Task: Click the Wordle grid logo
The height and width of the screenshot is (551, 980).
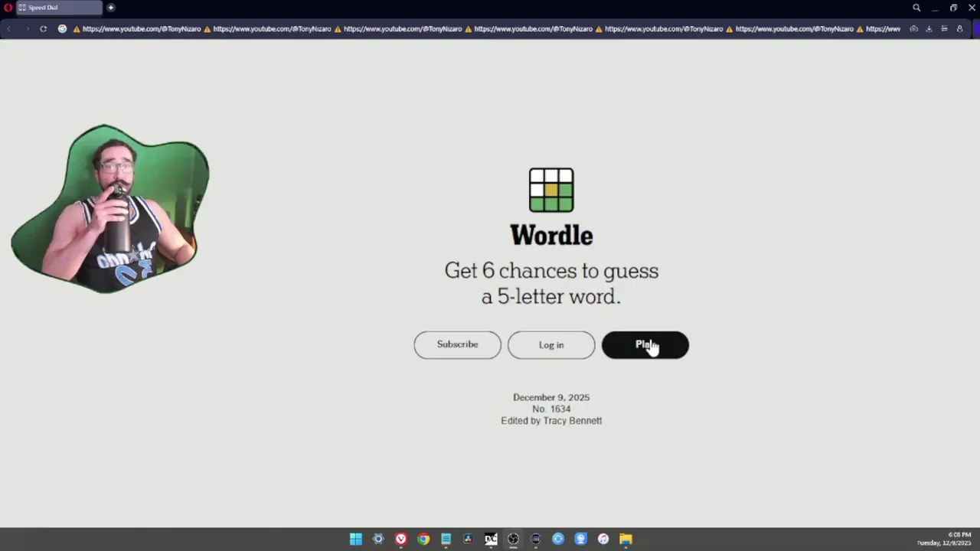Action: (551, 190)
